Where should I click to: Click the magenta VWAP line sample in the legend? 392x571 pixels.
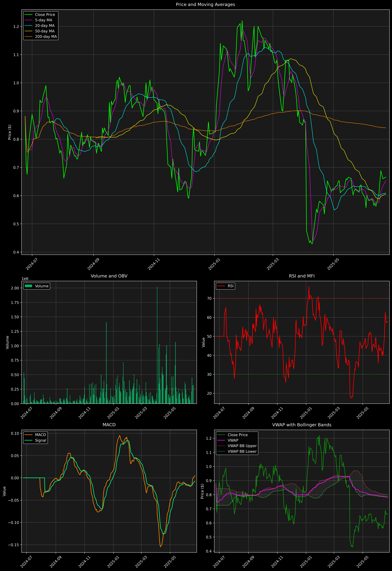coord(221,440)
